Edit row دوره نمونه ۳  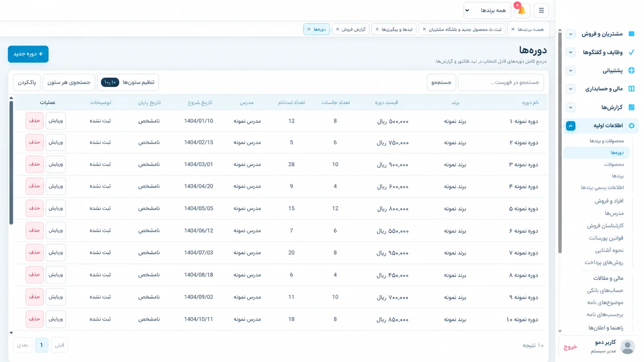click(56, 164)
